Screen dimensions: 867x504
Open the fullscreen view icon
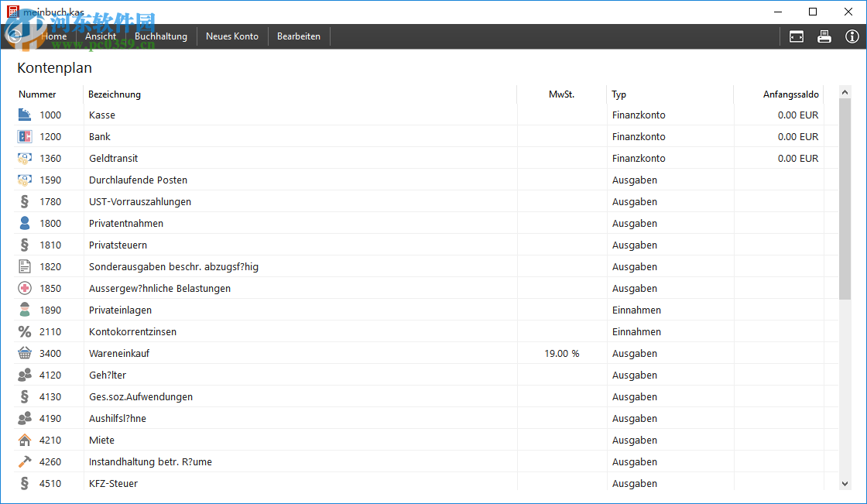pyautogui.click(x=797, y=36)
